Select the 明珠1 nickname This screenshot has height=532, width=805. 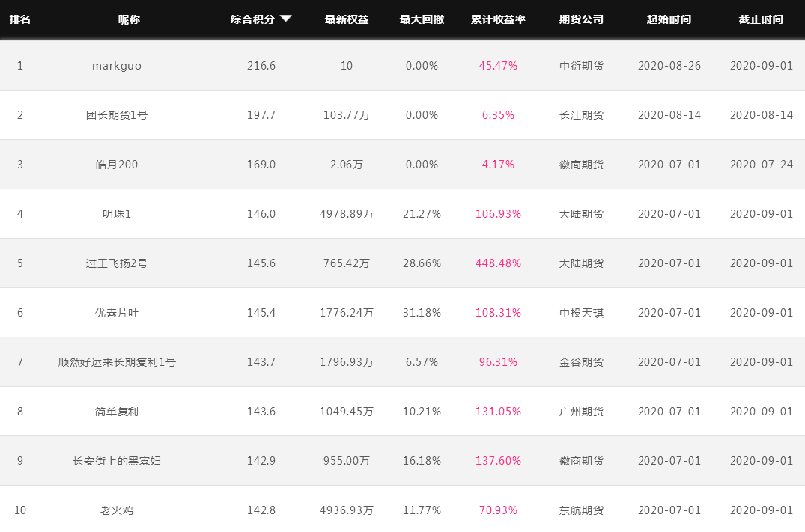(x=117, y=214)
